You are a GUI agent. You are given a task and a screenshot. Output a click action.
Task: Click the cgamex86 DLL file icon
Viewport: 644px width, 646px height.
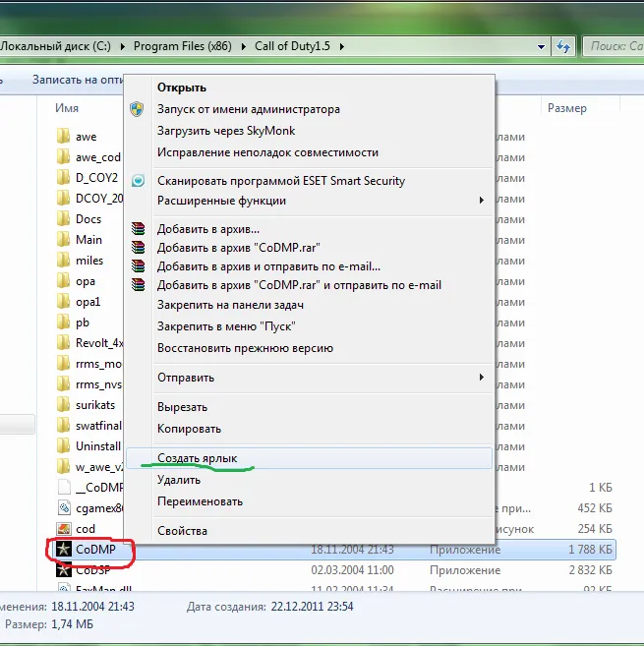64,508
